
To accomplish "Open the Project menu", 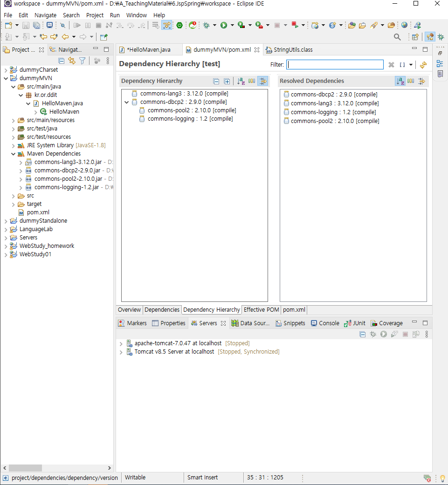I will [x=95, y=15].
